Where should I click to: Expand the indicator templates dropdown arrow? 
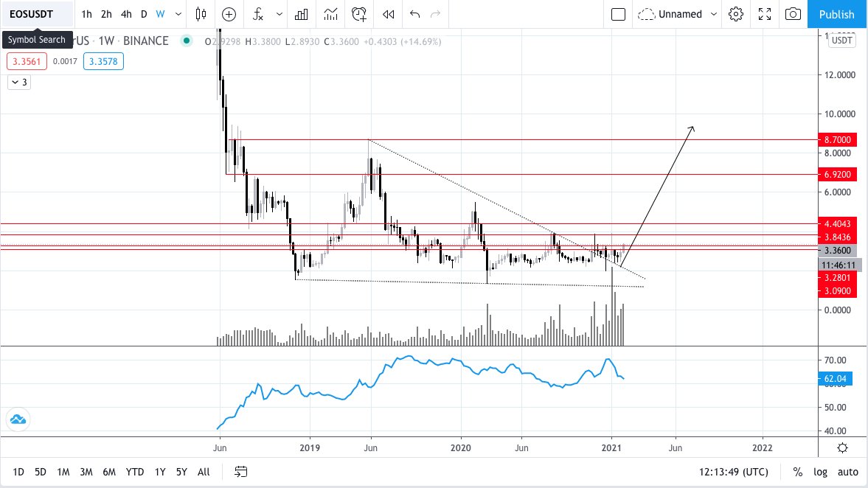(279, 15)
